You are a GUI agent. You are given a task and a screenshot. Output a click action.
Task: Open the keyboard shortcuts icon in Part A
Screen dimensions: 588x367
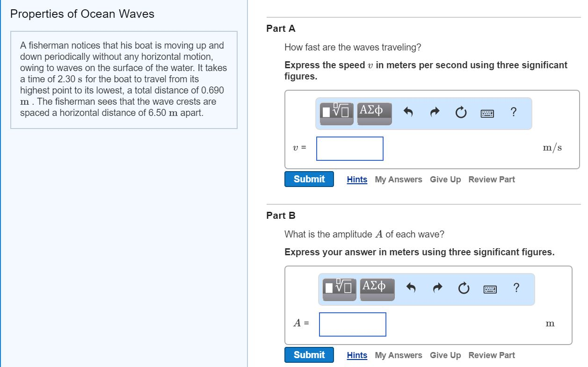(x=486, y=113)
